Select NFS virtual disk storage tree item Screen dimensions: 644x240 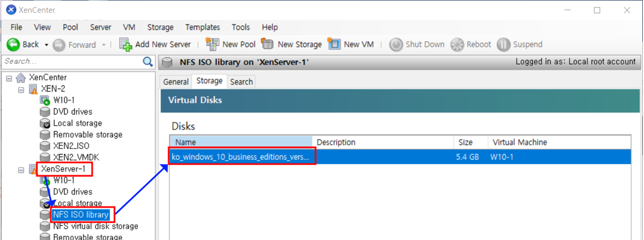(x=96, y=226)
